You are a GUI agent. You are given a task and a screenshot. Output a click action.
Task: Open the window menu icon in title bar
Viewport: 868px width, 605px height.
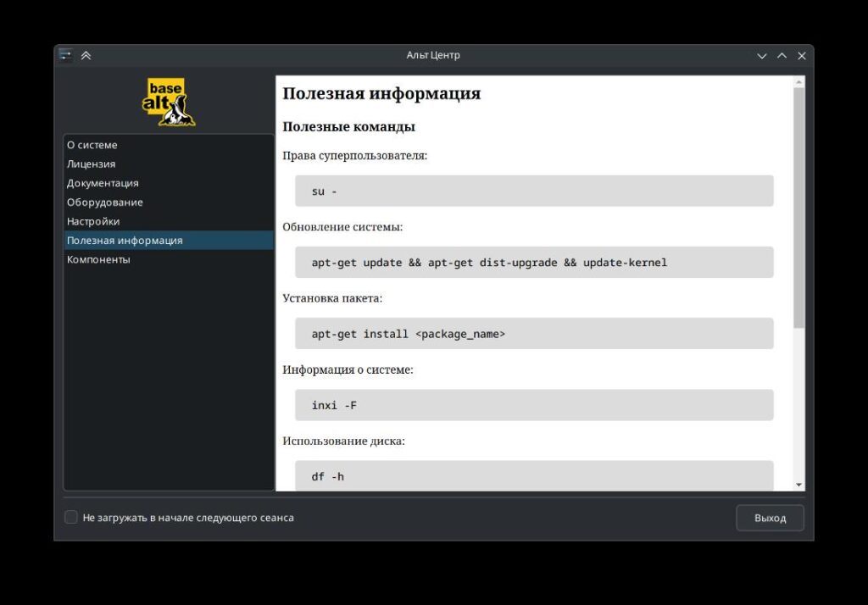click(66, 55)
